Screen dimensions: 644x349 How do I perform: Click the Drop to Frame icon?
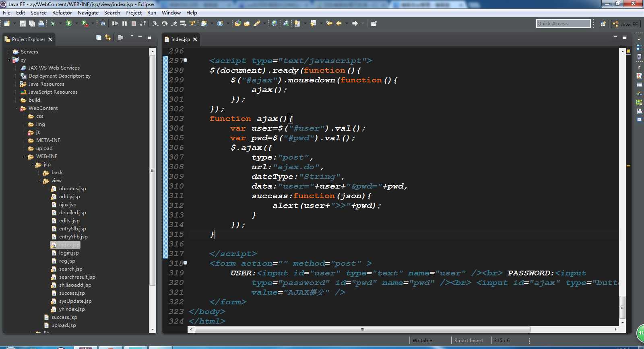183,23
